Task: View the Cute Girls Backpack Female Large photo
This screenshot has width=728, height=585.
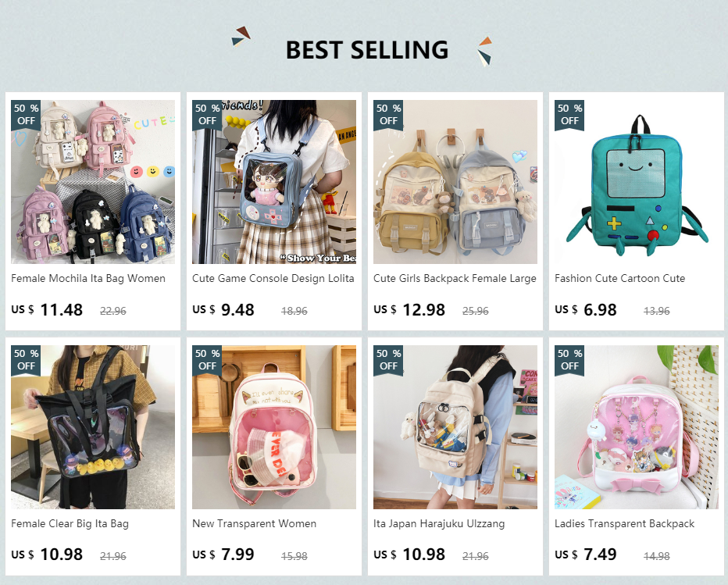Action: click(x=455, y=181)
